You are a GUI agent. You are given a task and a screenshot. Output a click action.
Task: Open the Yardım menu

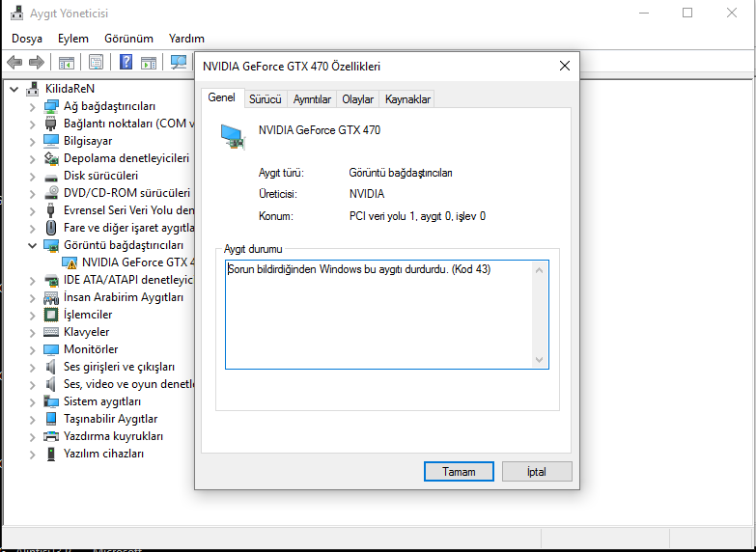[186, 39]
